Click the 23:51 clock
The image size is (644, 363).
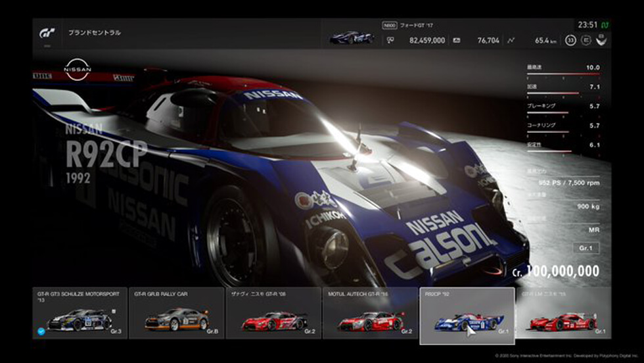click(x=587, y=25)
